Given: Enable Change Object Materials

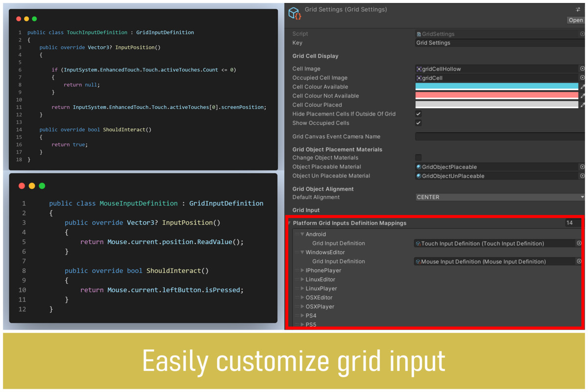Looking at the screenshot, I should (418, 158).
